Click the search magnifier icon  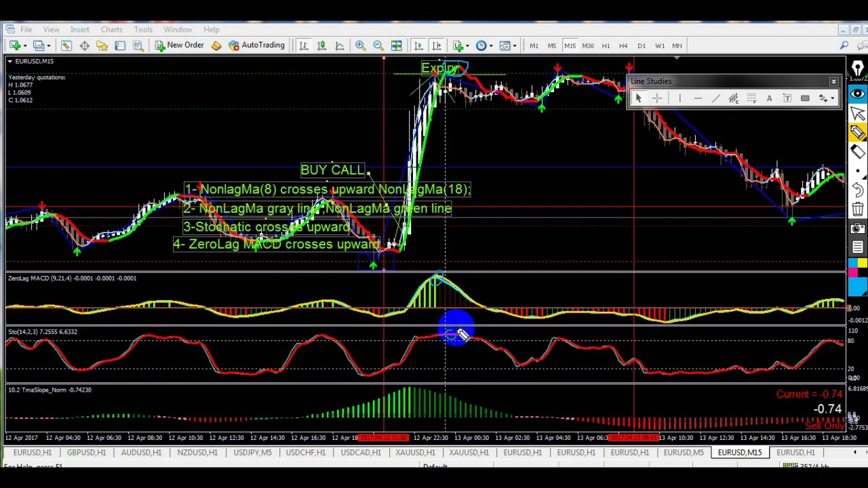[x=844, y=45]
